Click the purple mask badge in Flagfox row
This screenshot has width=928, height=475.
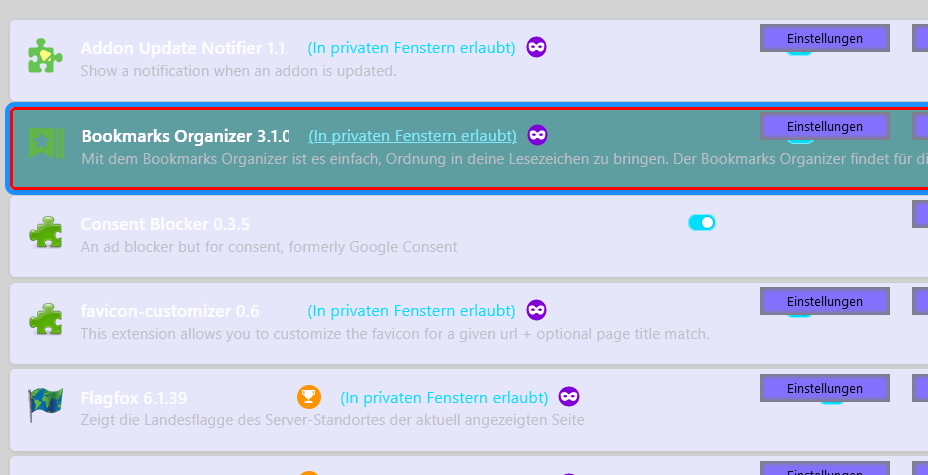tap(569, 397)
